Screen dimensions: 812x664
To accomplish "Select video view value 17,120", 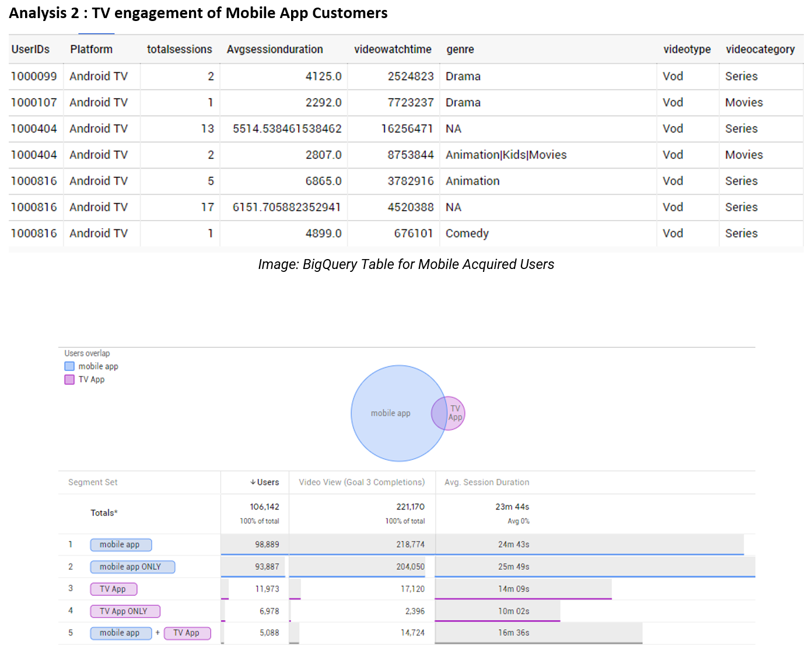I will (413, 589).
